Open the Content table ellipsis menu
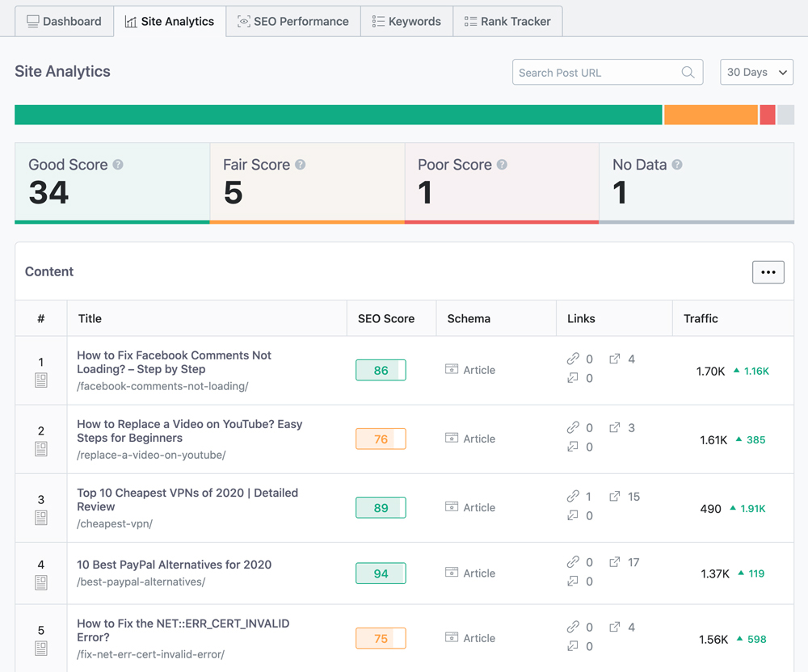Viewport: 808px width, 672px height. (768, 272)
